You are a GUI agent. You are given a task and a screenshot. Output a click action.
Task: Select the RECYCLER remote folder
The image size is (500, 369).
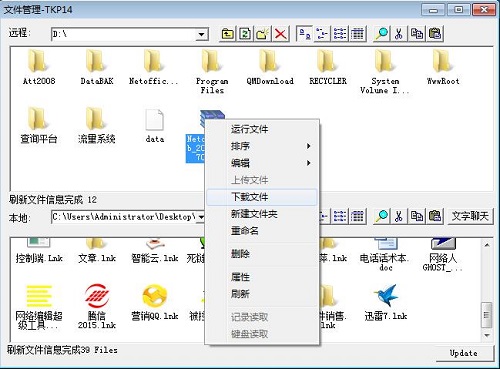328,67
